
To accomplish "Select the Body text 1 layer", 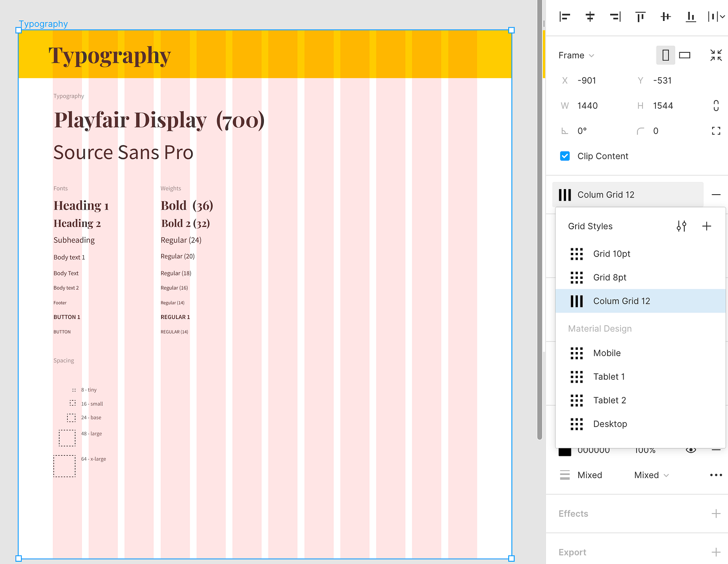I will (x=69, y=257).
